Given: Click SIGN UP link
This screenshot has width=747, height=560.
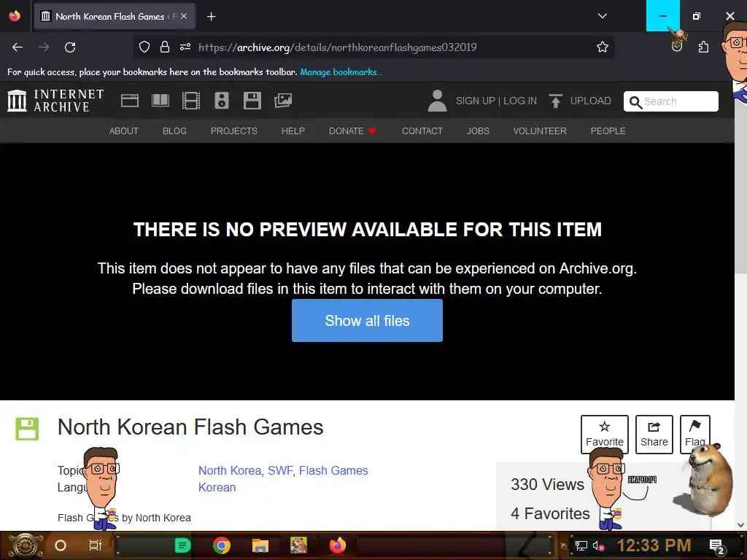Looking at the screenshot, I should (x=476, y=101).
